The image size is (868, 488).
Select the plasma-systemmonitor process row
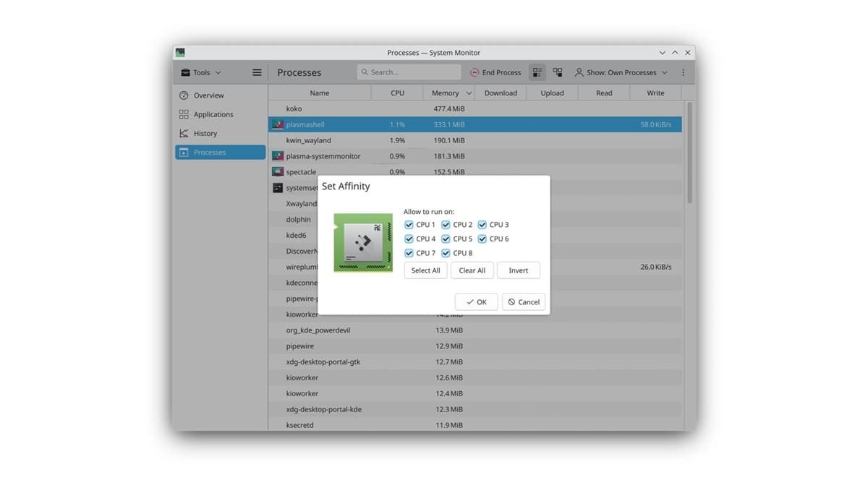tap(475, 156)
